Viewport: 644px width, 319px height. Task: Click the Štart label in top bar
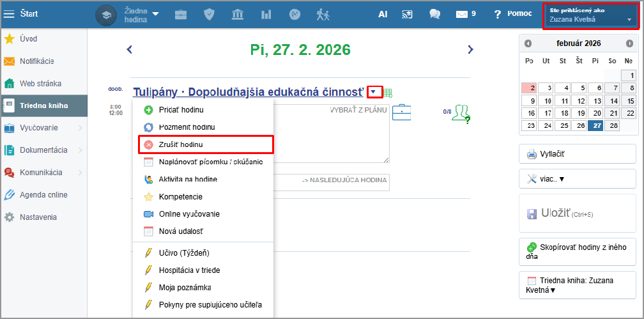point(29,14)
